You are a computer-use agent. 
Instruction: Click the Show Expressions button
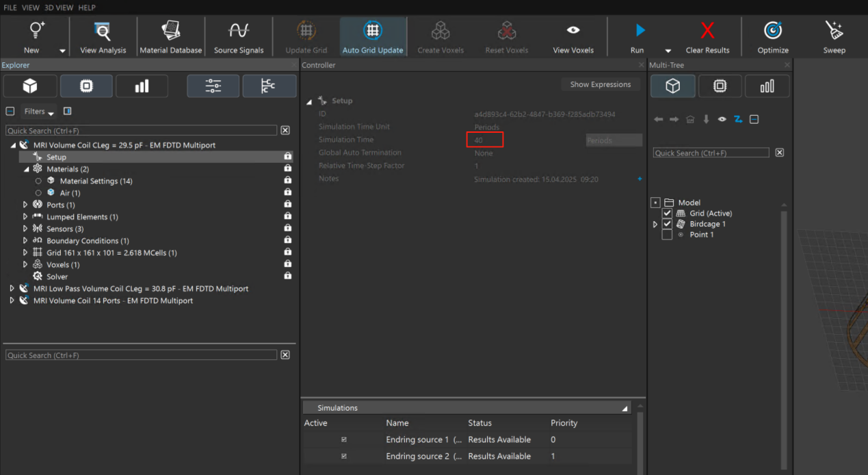tap(600, 84)
